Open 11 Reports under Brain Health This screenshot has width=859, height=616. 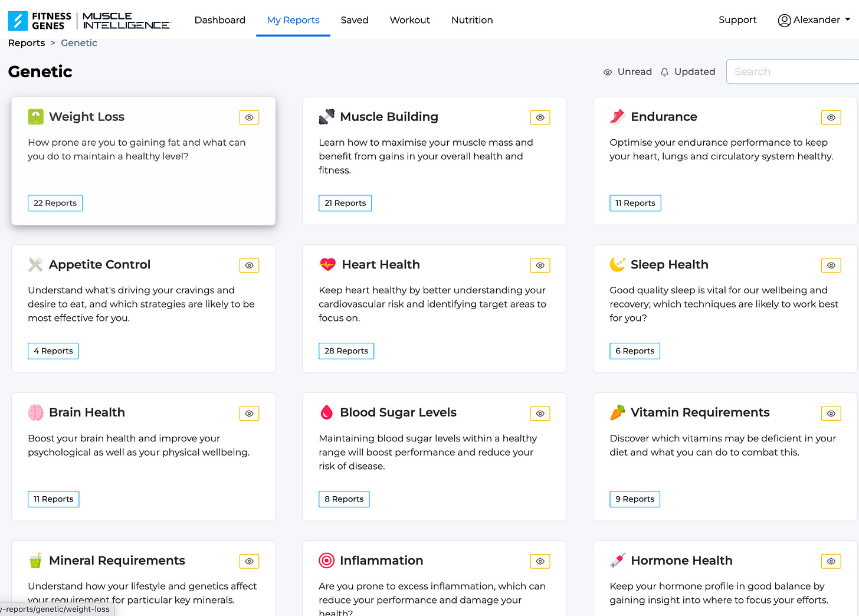[54, 499]
